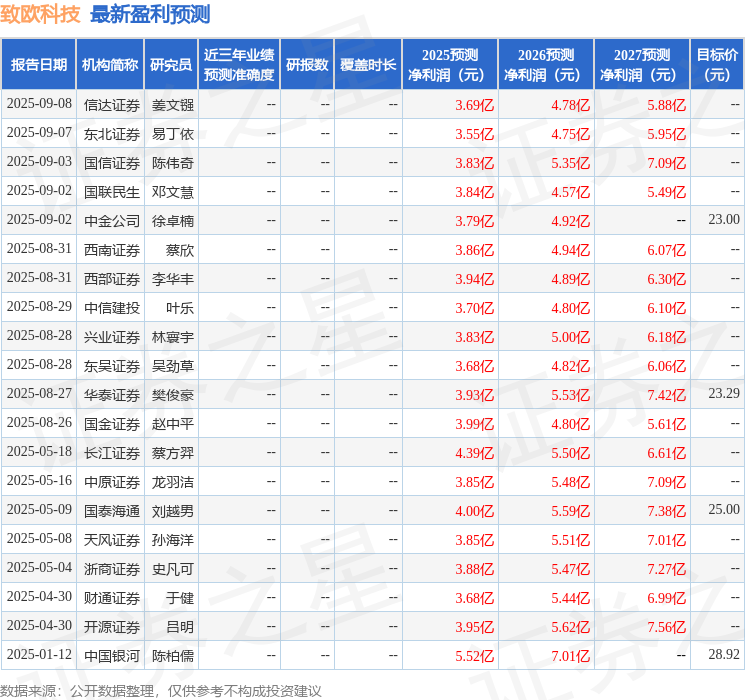
Task: Select institution 国信证券
Action: [112, 163]
